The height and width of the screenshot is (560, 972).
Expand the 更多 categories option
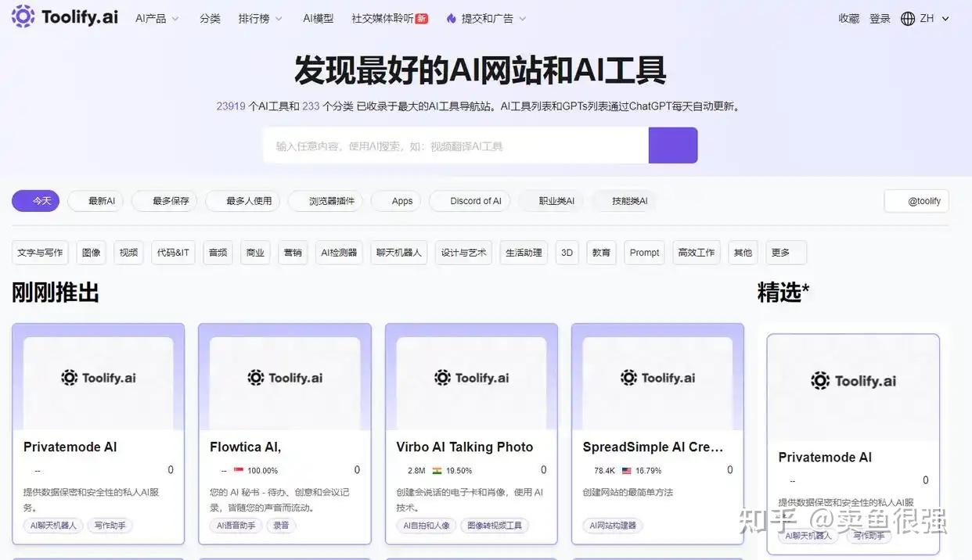[x=786, y=253]
